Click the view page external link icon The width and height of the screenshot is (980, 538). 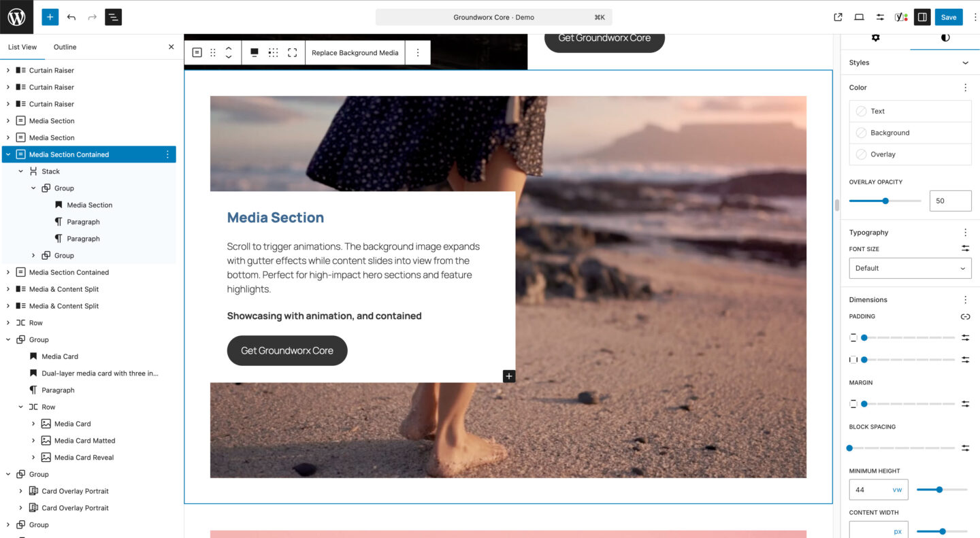[x=838, y=17]
